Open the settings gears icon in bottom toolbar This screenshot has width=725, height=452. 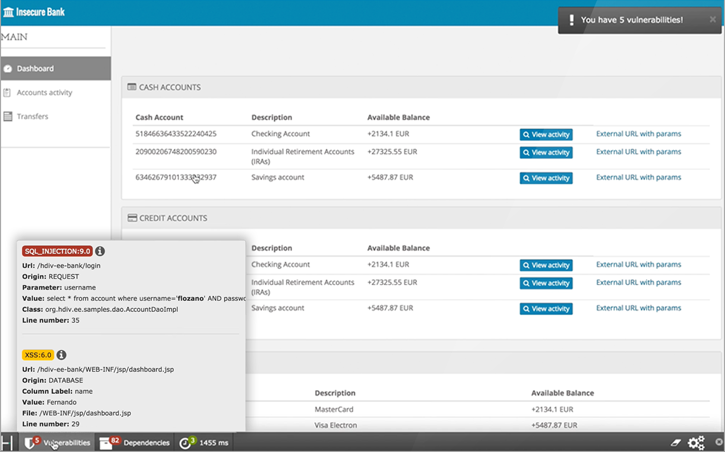click(x=696, y=442)
